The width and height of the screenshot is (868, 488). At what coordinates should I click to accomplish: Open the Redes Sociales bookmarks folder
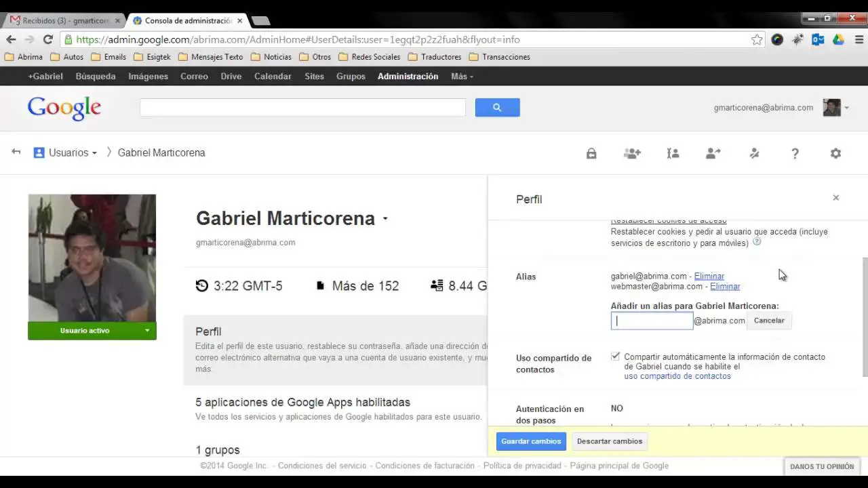(369, 57)
